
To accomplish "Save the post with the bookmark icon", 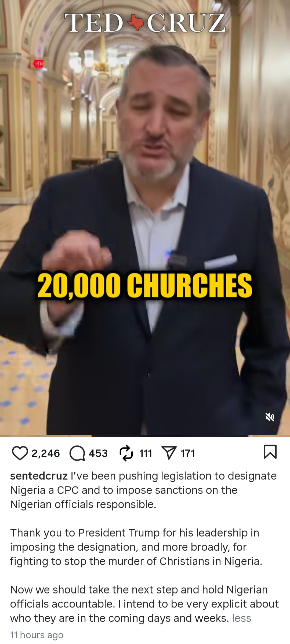I will pos(270,452).
